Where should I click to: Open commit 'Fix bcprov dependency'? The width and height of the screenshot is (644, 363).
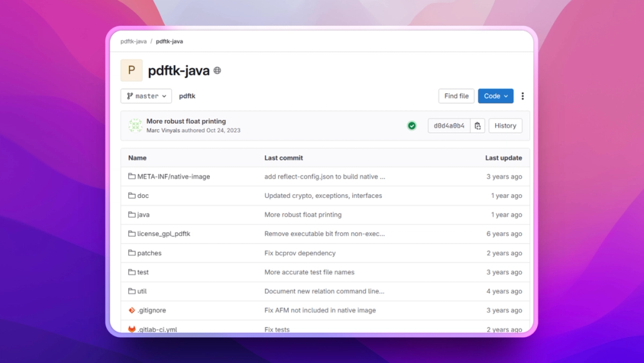(x=300, y=253)
